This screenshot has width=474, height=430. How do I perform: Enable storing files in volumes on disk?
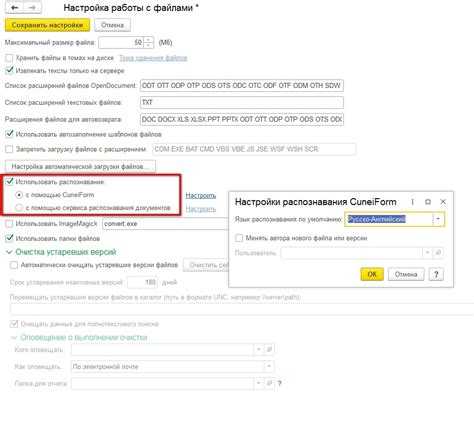9,58
